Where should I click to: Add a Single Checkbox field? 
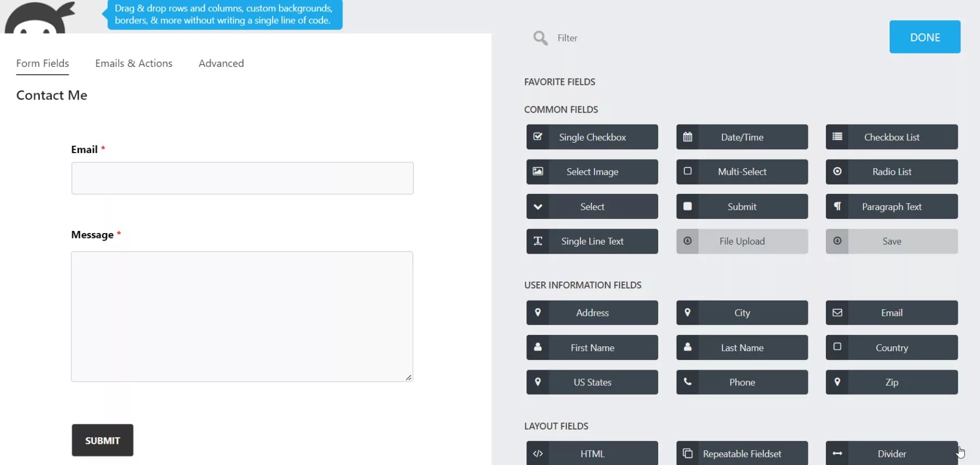(592, 137)
